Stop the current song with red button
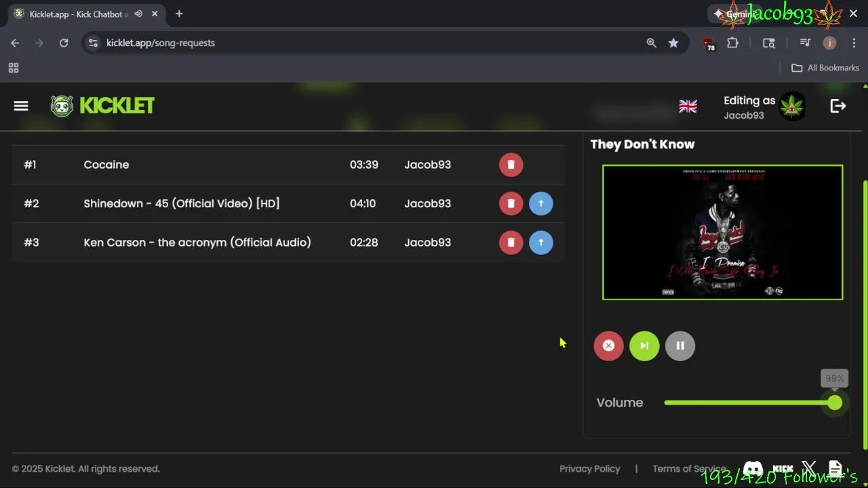Screen dimensions: 868x488 (608, 346)
